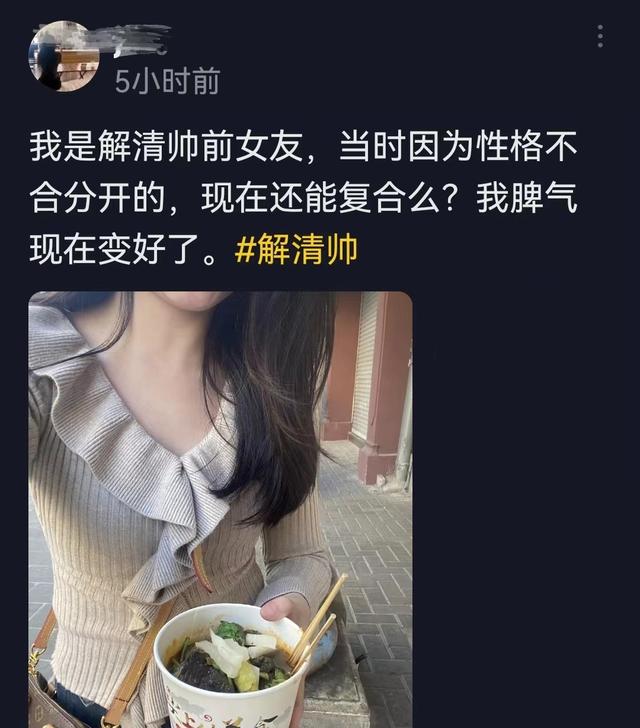Open the poster's round profile avatar

point(64,56)
